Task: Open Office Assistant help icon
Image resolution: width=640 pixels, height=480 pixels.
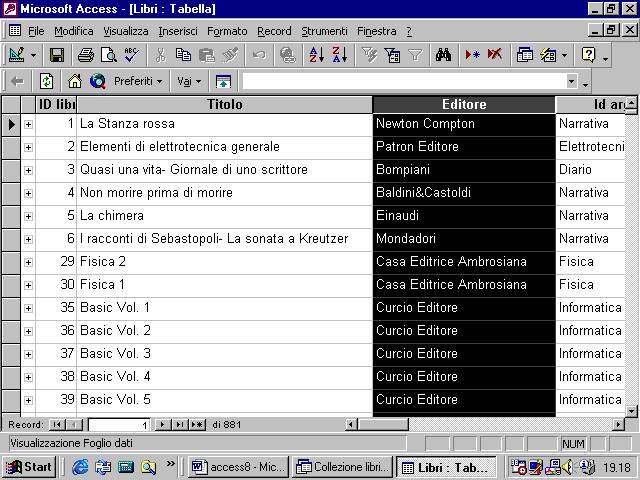Action: (x=589, y=55)
